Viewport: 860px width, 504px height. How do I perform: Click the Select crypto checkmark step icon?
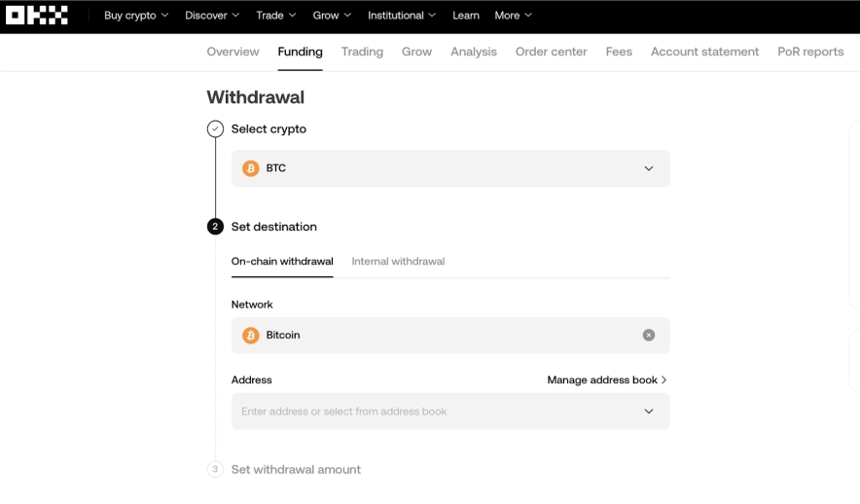(215, 129)
